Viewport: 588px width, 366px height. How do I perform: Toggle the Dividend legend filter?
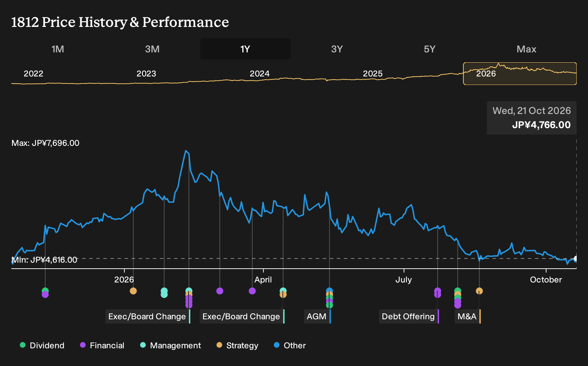[42, 345]
